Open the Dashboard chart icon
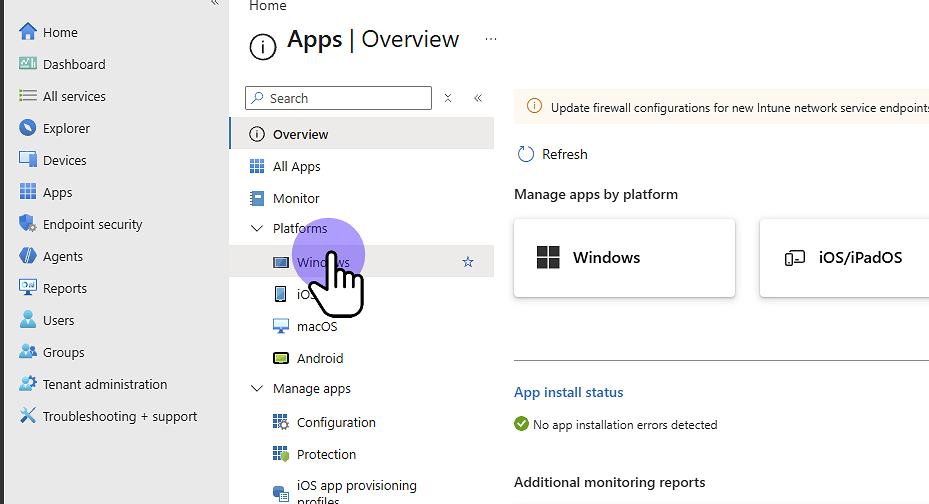929x504 pixels. pyautogui.click(x=27, y=63)
